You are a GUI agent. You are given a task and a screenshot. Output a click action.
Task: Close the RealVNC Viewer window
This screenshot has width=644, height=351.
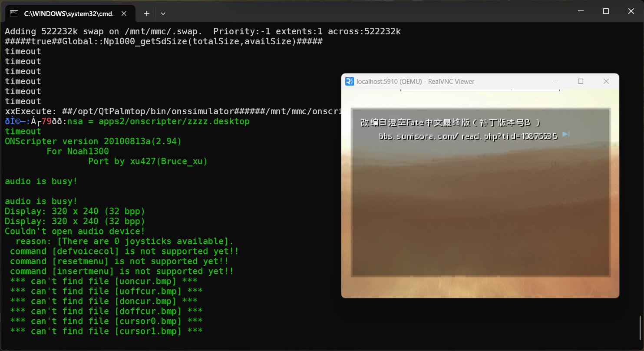606,81
